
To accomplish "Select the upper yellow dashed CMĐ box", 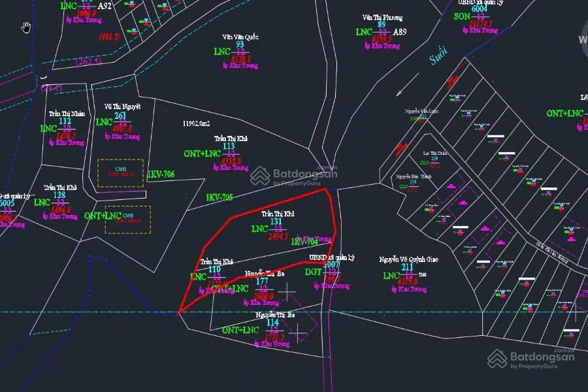I will (120, 173).
